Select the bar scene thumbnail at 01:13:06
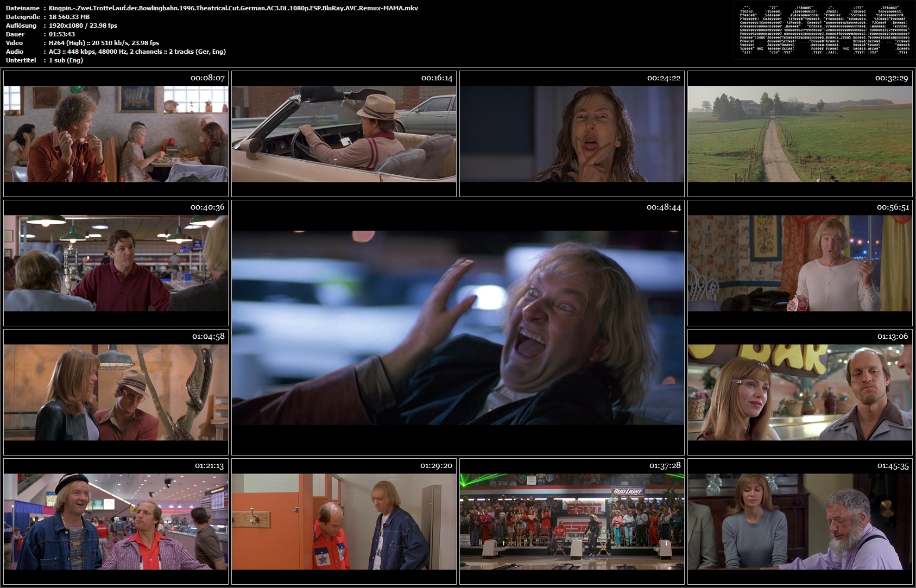The height and width of the screenshot is (588, 916). click(800, 392)
